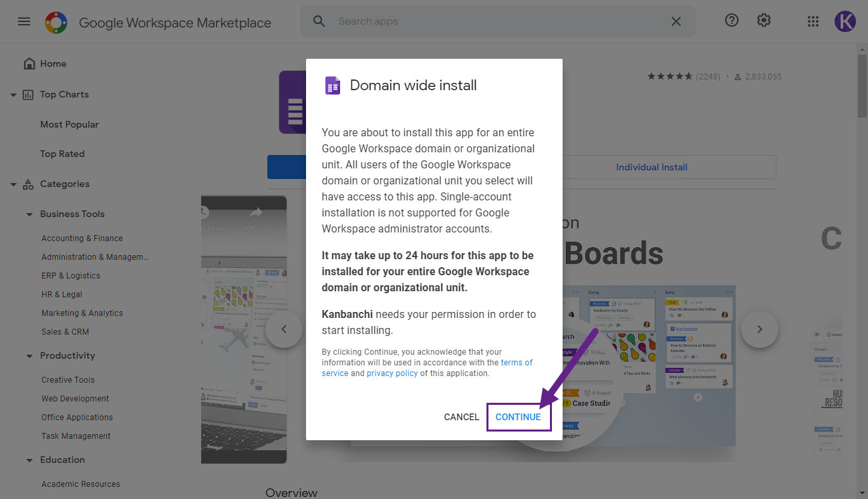The width and height of the screenshot is (868, 499).
Task: Select Sales & CRM category
Action: 65,332
